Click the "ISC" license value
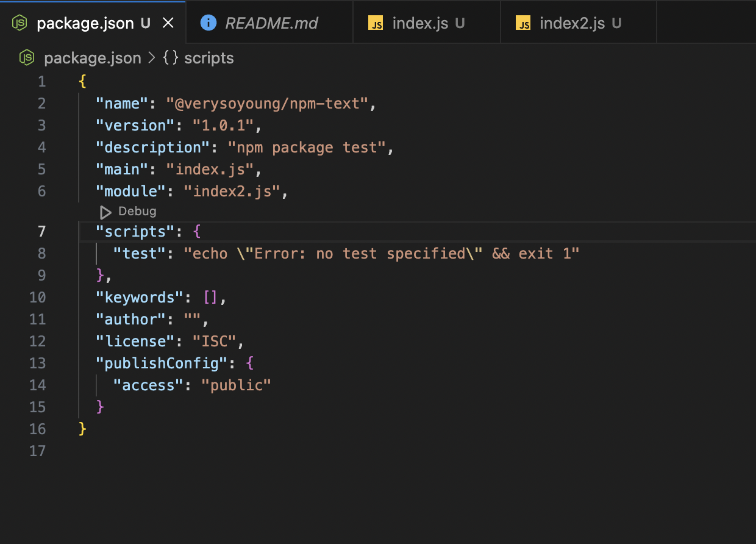This screenshot has width=756, height=544. click(215, 342)
